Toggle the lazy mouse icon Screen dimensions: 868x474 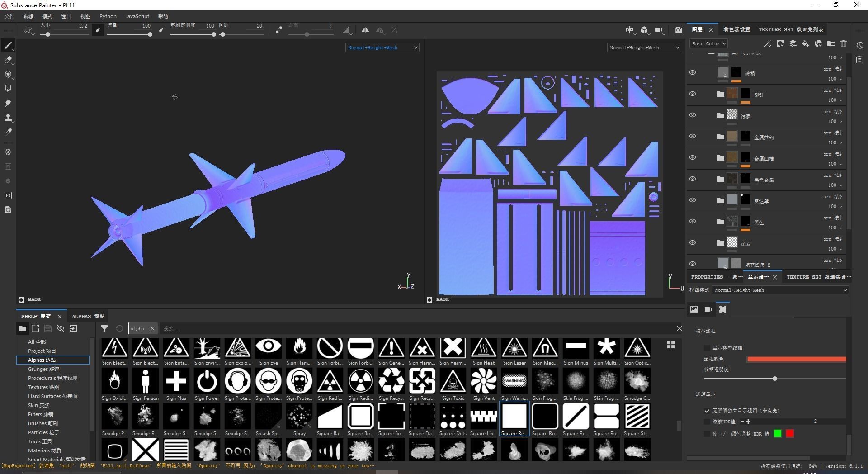pyautogui.click(x=278, y=30)
